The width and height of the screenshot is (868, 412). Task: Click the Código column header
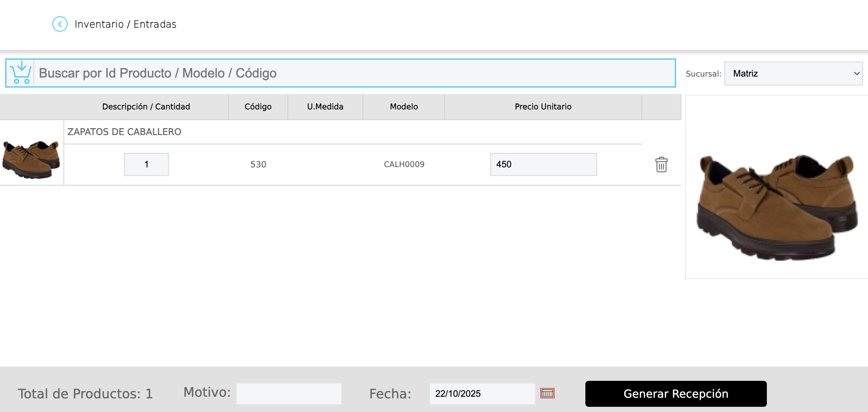coord(258,106)
